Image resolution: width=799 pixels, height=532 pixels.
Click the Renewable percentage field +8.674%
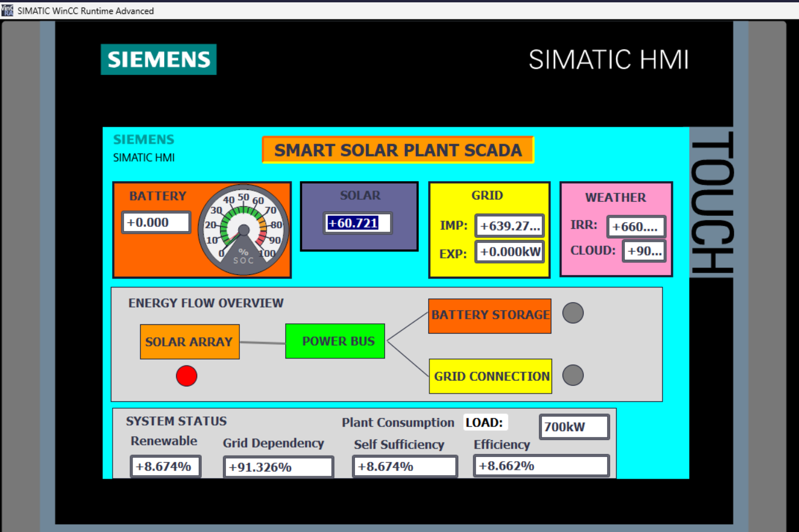tap(165, 466)
